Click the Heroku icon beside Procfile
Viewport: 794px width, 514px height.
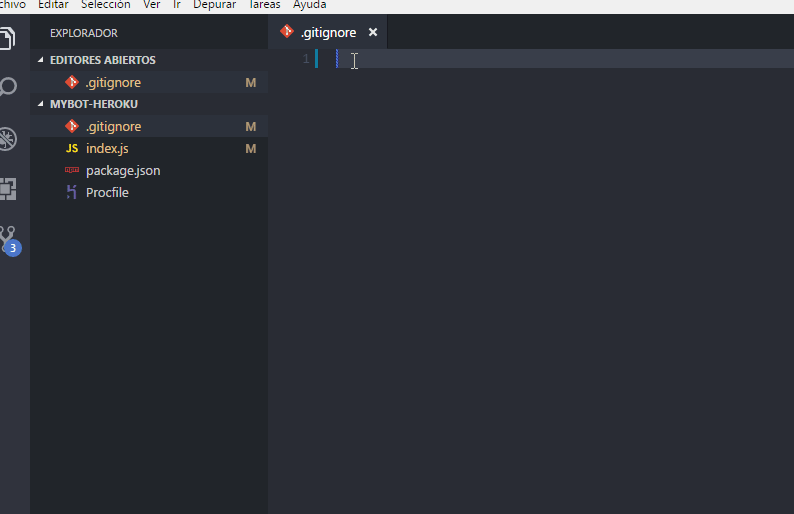coord(72,192)
